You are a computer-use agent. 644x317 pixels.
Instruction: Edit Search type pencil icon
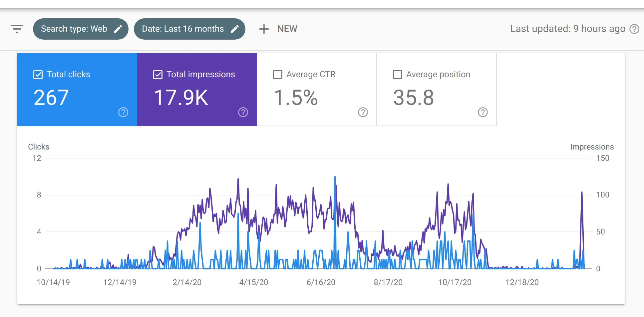[118, 29]
